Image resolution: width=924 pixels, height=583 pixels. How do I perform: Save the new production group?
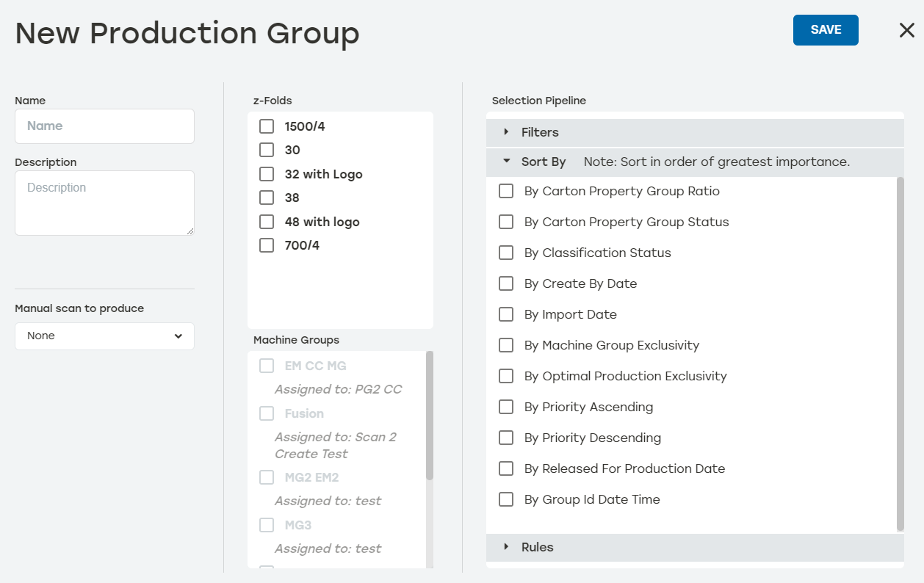tap(825, 30)
